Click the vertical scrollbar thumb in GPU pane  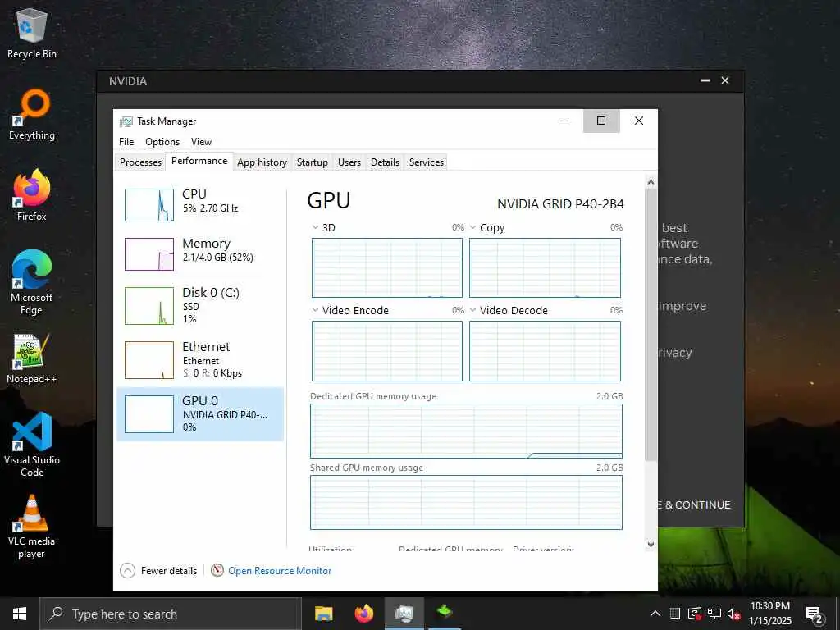pyautogui.click(x=651, y=325)
